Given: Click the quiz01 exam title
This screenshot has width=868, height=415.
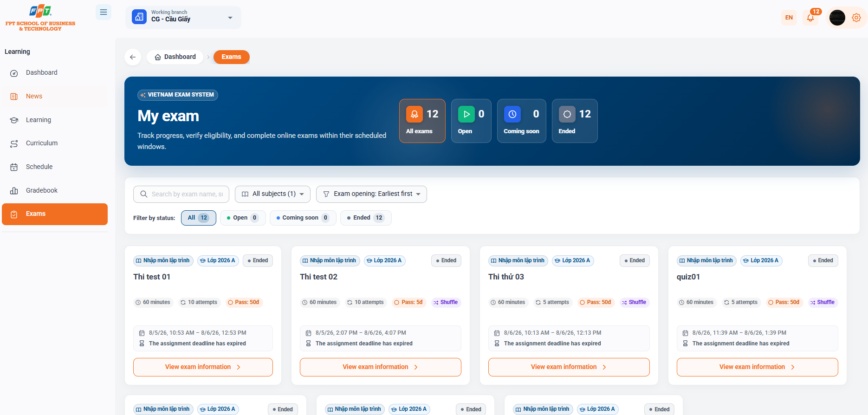Looking at the screenshot, I should (x=688, y=277).
